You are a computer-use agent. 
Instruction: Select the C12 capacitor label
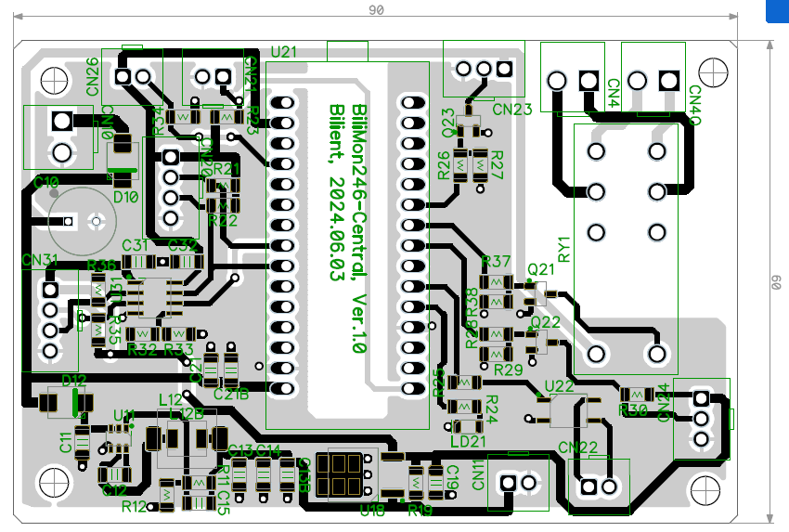click(x=114, y=489)
